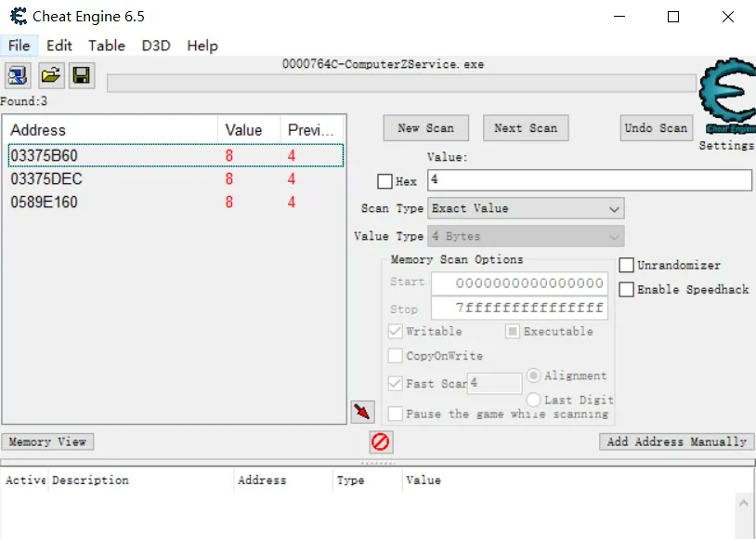Toggle the Hex checkbox
The image size is (756, 539).
click(385, 181)
